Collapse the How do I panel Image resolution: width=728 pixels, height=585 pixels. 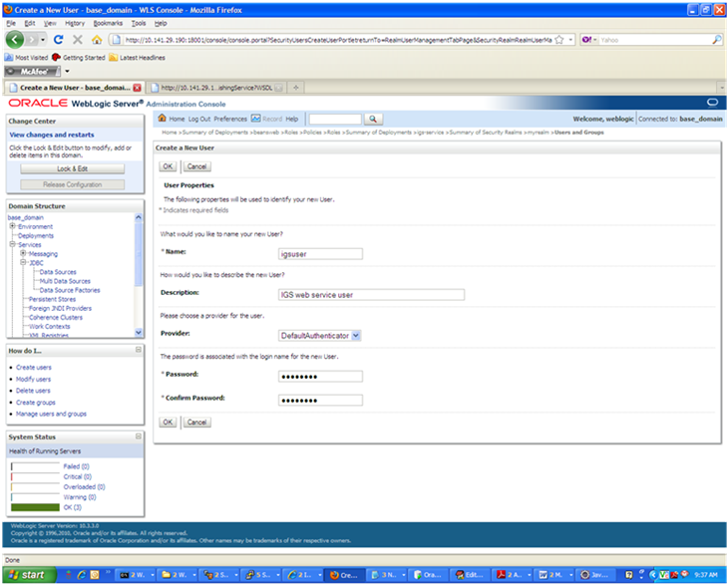(x=139, y=350)
